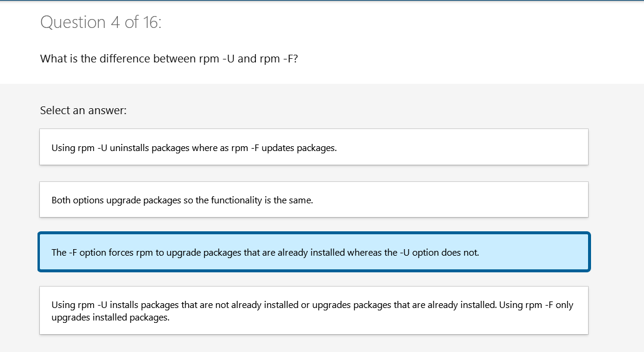Click the 'Select an answer:' label
644x352 pixels.
click(83, 110)
